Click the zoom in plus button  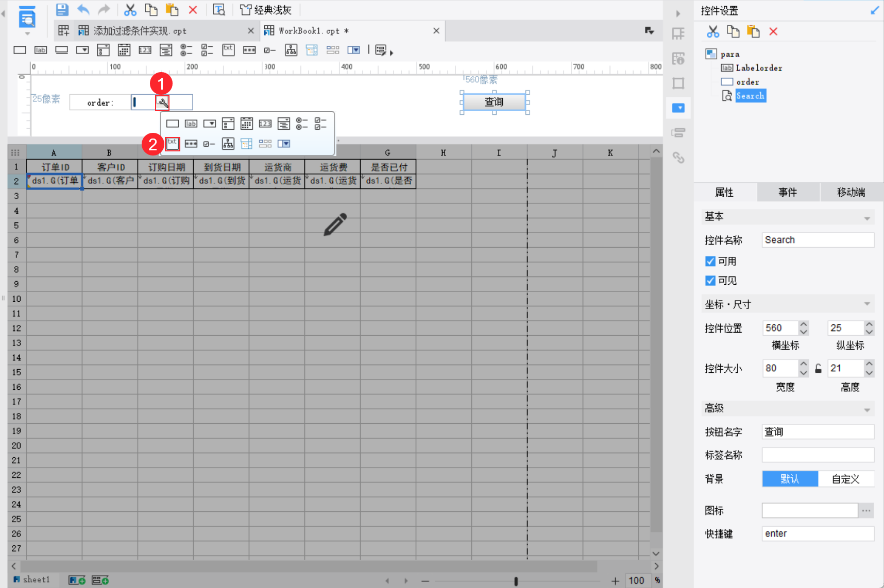click(615, 581)
